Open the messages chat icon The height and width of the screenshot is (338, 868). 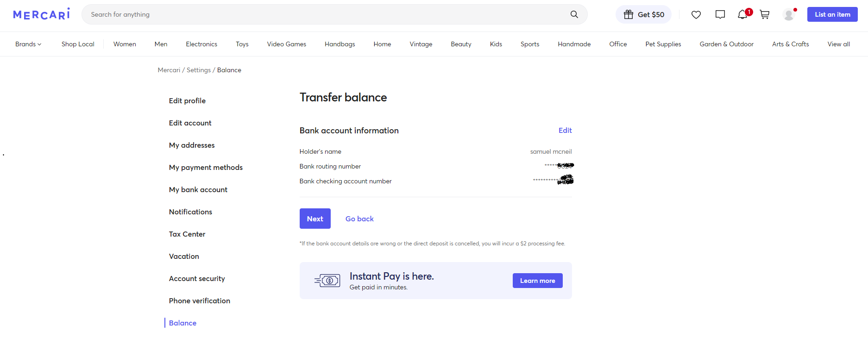[x=720, y=15]
